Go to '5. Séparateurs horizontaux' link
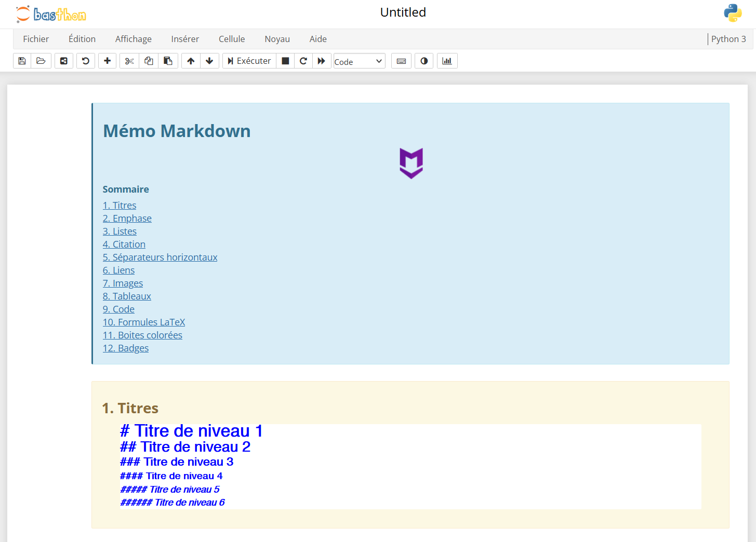756x542 pixels. 160,258
